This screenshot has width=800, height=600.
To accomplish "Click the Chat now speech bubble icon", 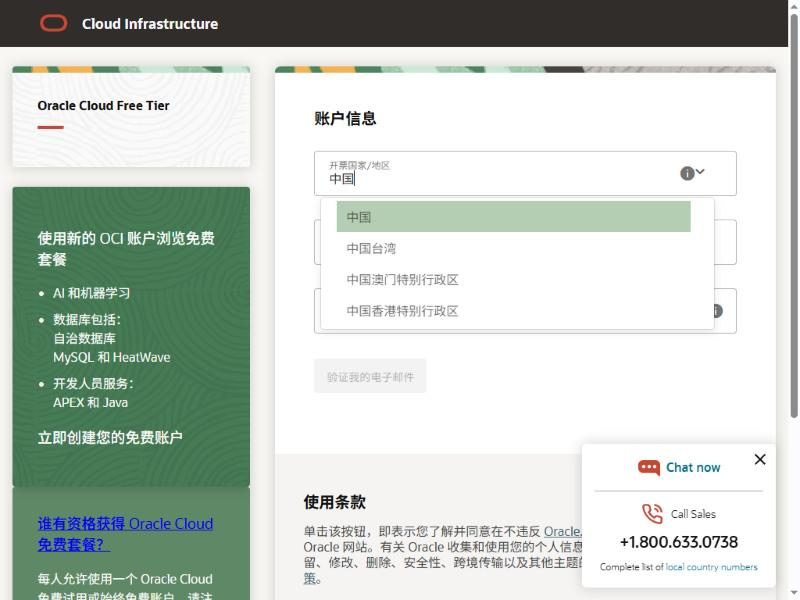I will 648,467.
